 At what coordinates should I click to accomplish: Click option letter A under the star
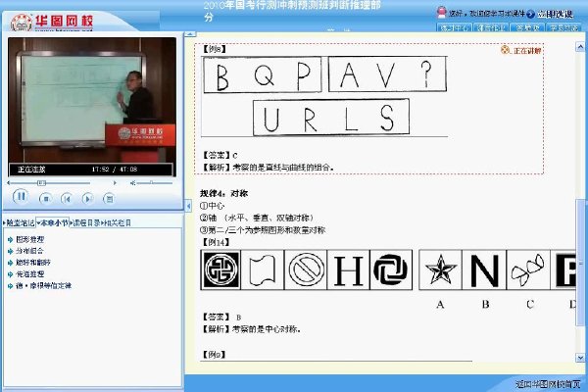[440, 304]
